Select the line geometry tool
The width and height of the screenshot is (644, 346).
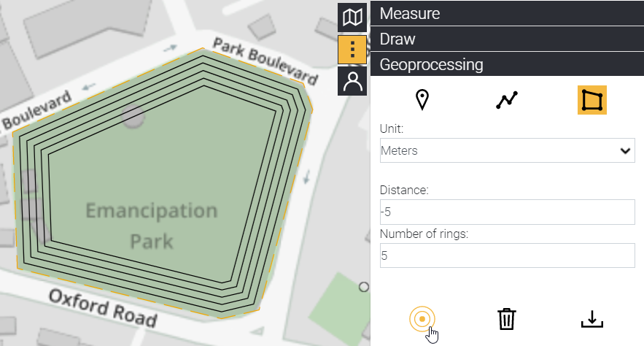(507, 99)
